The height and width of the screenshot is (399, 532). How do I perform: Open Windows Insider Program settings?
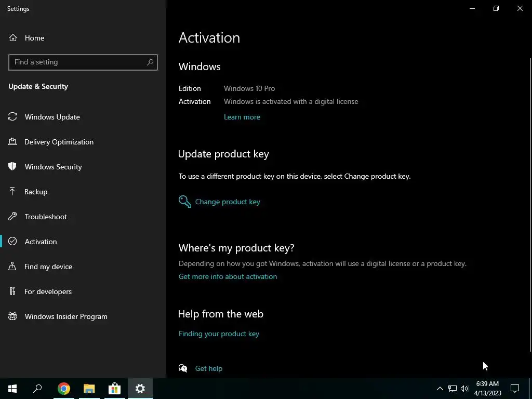pyautogui.click(x=66, y=316)
